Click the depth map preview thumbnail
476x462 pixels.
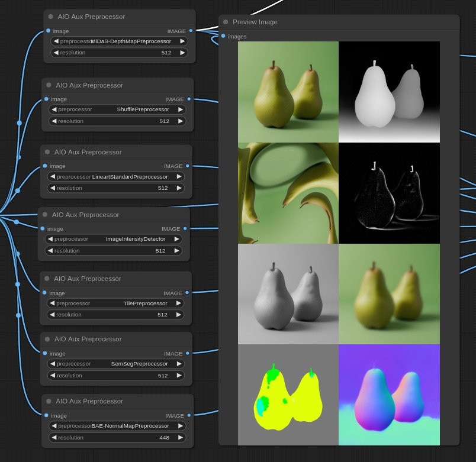coord(389,91)
